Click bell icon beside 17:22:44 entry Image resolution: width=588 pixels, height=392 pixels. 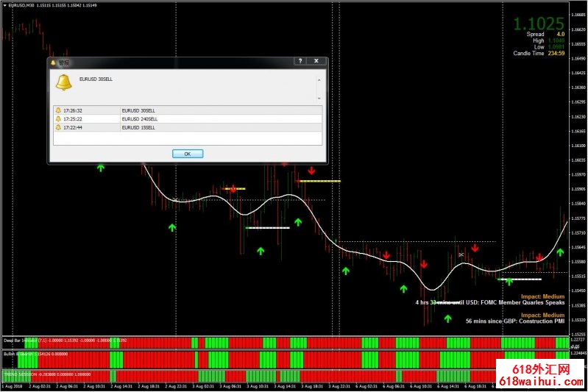tap(59, 126)
